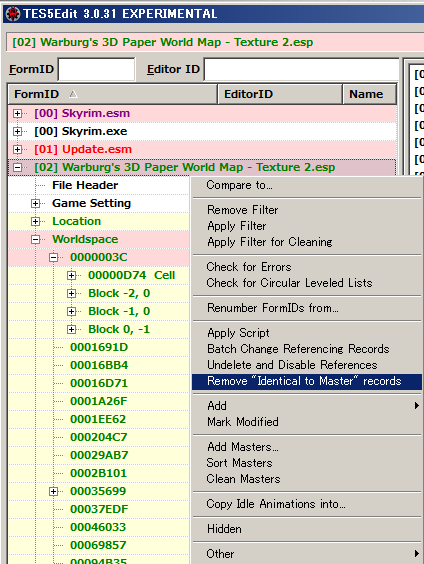Select Remove Filter menu entry
This screenshot has height=564, width=424.
[307, 210]
